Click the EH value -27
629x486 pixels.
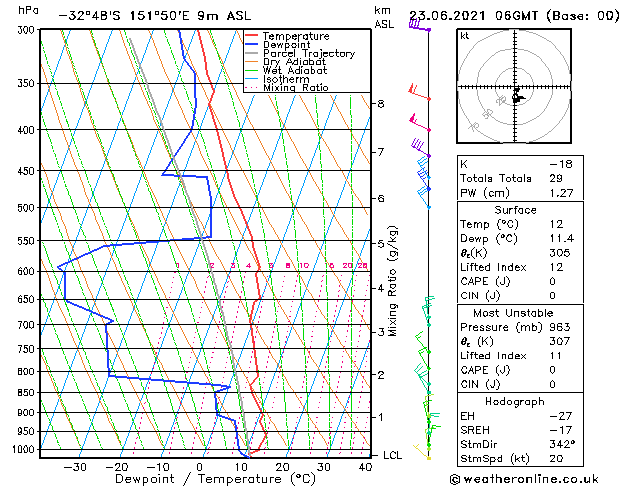(561, 416)
